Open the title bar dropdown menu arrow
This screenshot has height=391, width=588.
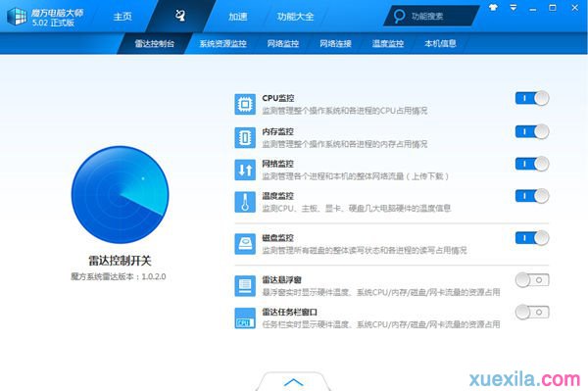click(x=514, y=8)
